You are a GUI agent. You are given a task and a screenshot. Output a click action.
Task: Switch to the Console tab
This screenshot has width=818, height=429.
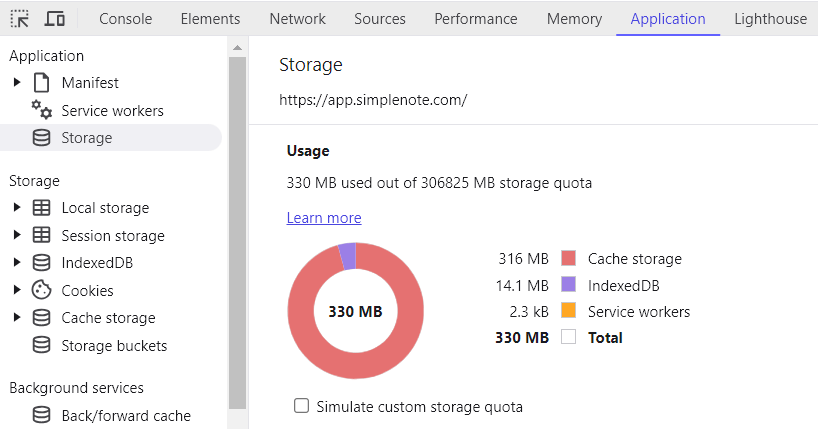point(126,19)
